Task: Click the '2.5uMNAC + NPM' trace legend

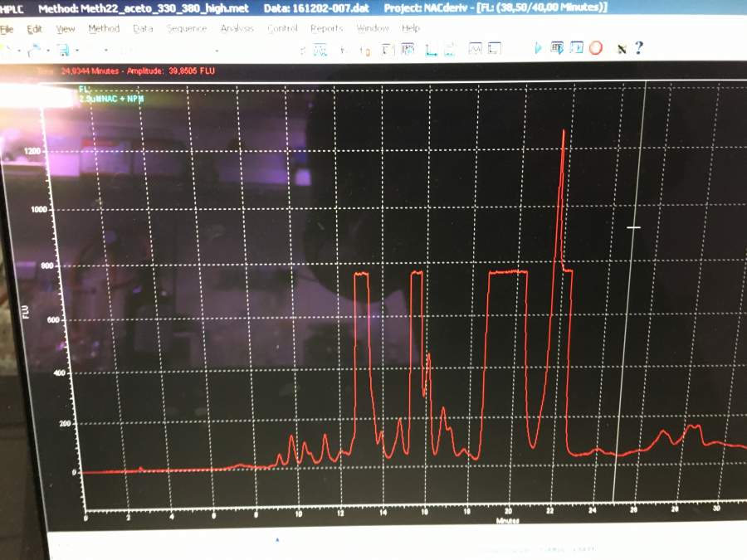Action: click(111, 99)
